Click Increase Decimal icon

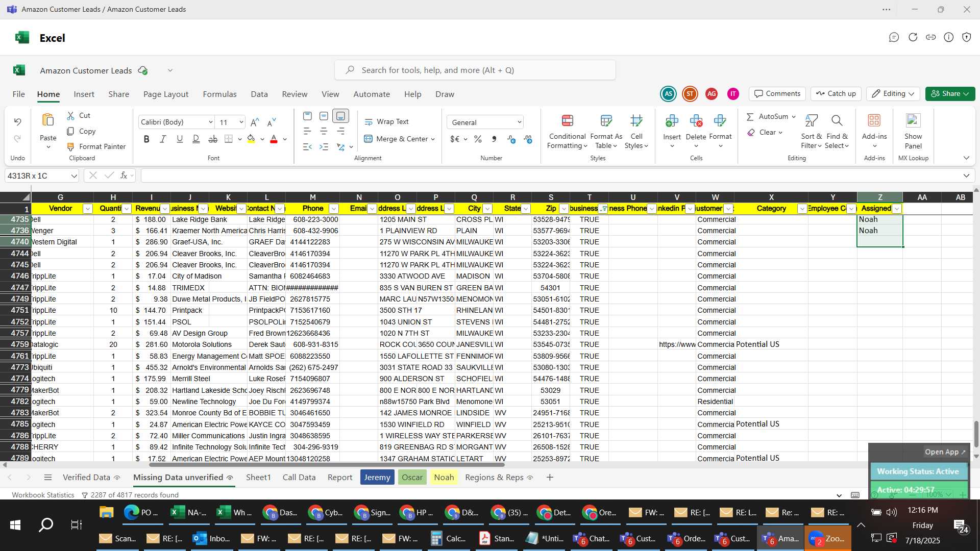coord(511,139)
